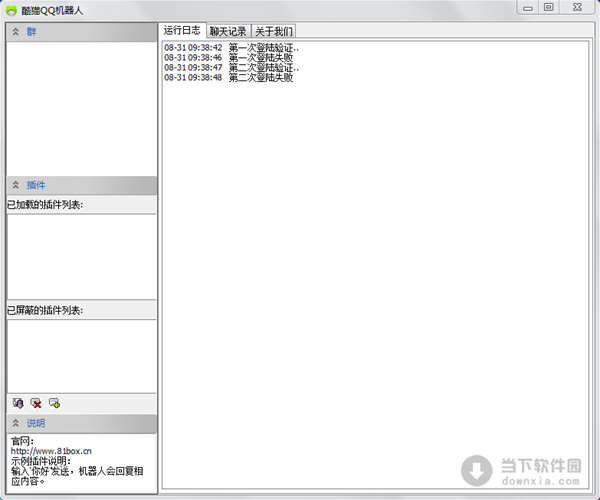Click the remove plugin icon with red X

(x=36, y=403)
